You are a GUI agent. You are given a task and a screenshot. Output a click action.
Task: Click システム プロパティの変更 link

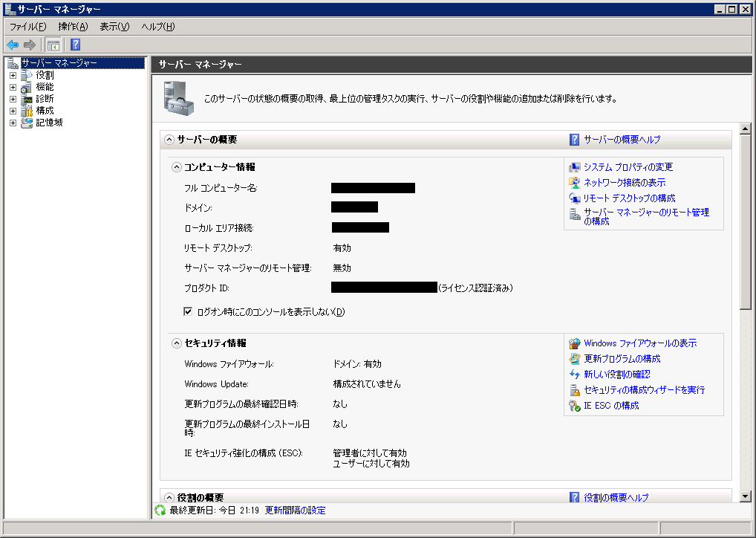[x=628, y=167]
